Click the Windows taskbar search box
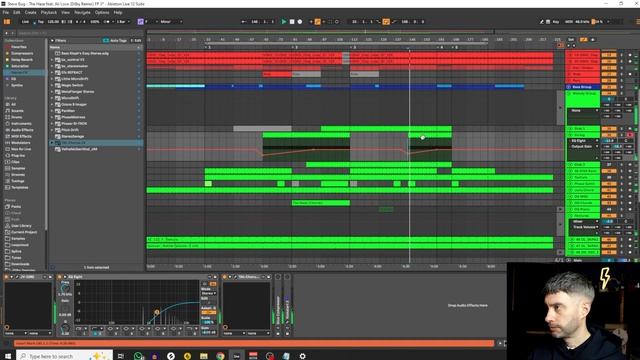The width and height of the screenshot is (640, 360). [65, 356]
